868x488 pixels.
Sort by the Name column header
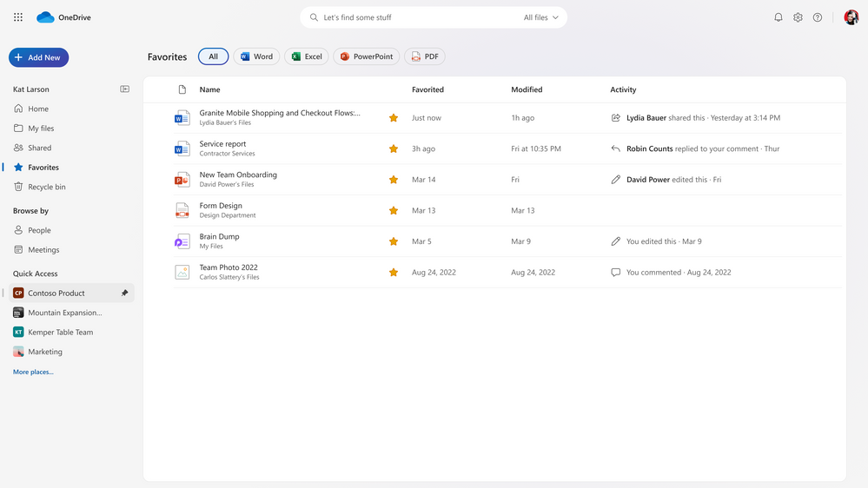tap(209, 89)
